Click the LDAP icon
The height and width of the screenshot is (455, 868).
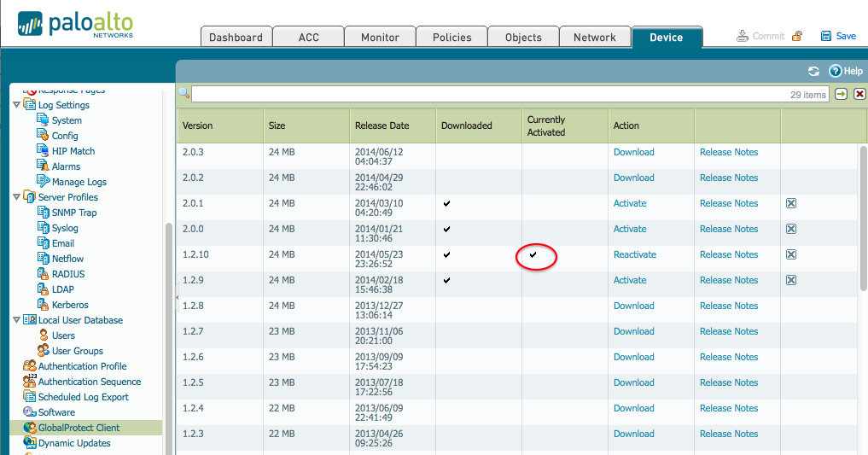[44, 289]
